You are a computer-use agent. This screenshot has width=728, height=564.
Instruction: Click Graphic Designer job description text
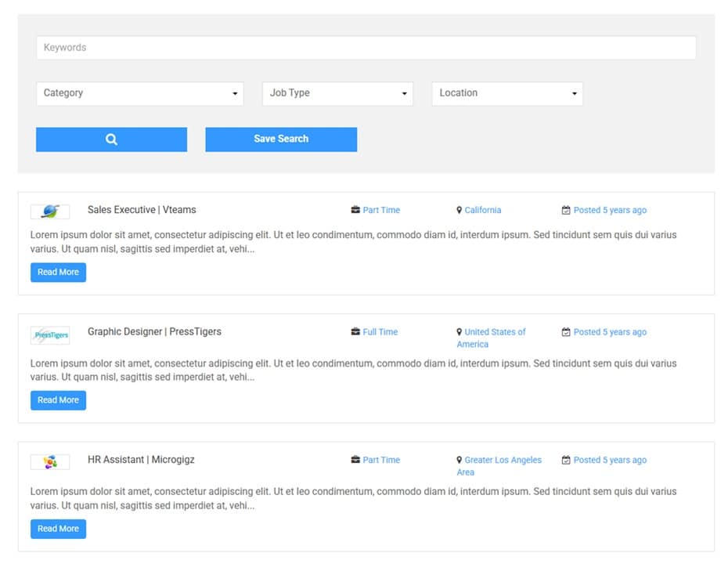click(353, 370)
